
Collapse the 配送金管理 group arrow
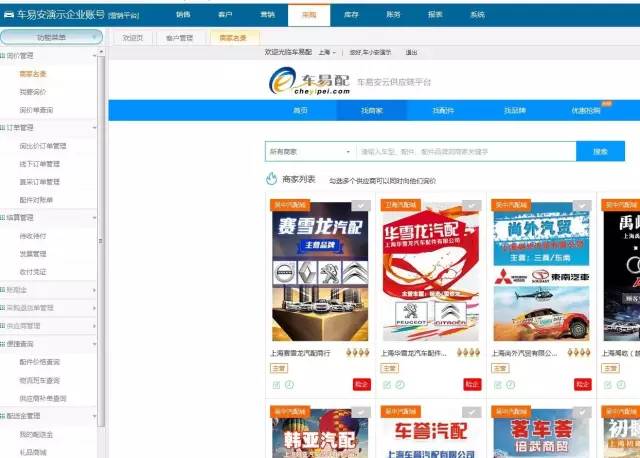pos(94,416)
